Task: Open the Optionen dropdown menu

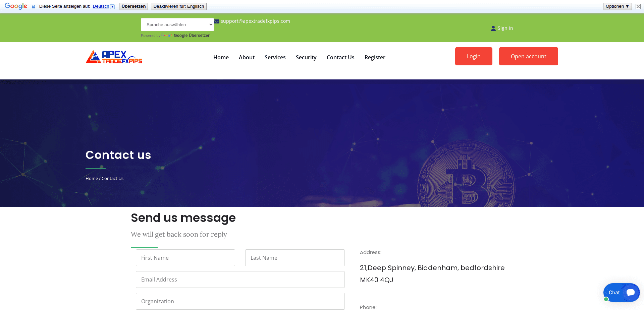Action: (x=617, y=6)
